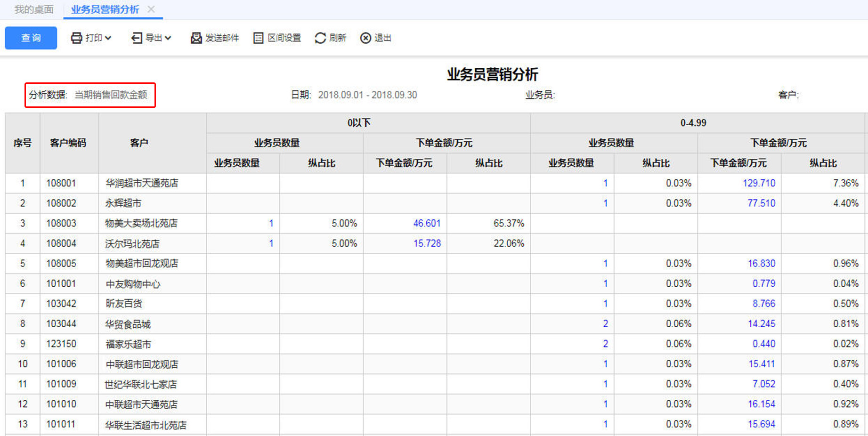Click the 当期销售回款金额 analysis data field
868x436 pixels.
click(111, 95)
